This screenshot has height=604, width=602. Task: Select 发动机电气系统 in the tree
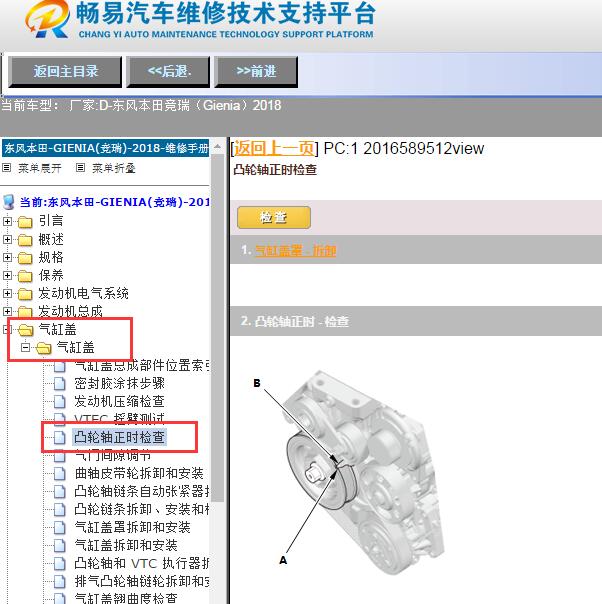coord(83,293)
